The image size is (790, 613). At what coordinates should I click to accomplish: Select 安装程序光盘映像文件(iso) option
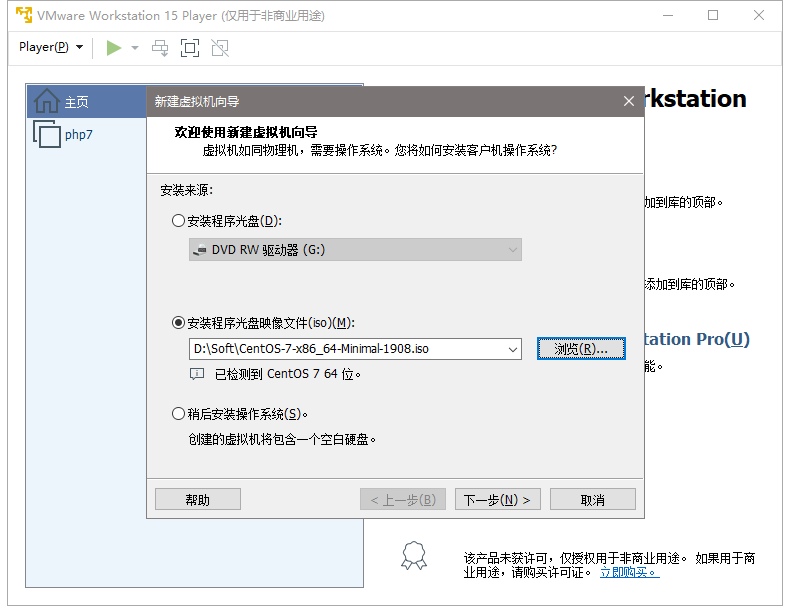pos(179,322)
